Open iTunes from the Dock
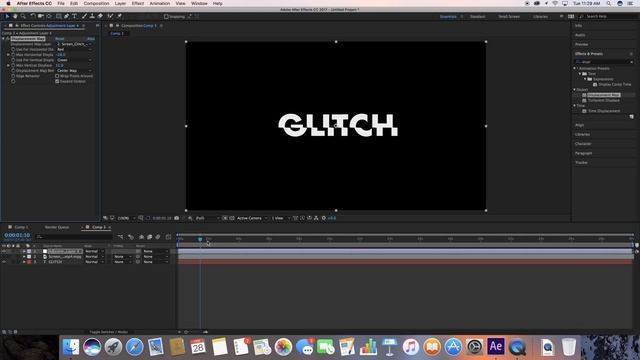The width and height of the screenshot is (640, 360). tap(411, 347)
